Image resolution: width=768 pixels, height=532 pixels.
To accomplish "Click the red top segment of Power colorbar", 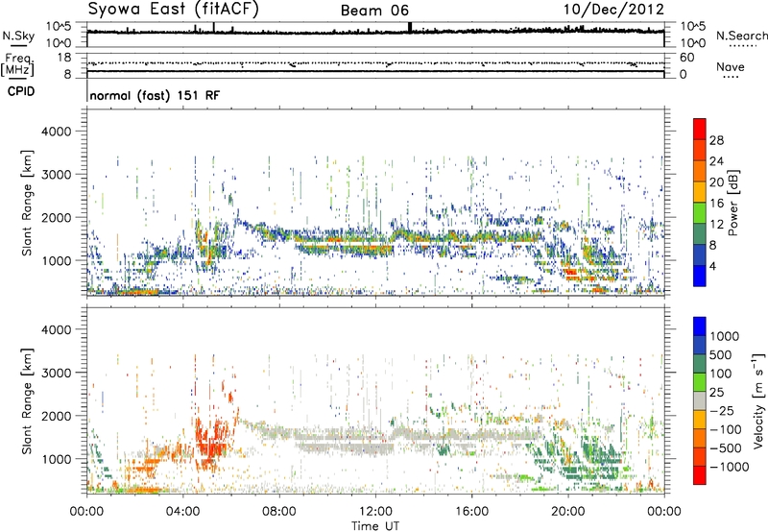I will coord(700,129).
